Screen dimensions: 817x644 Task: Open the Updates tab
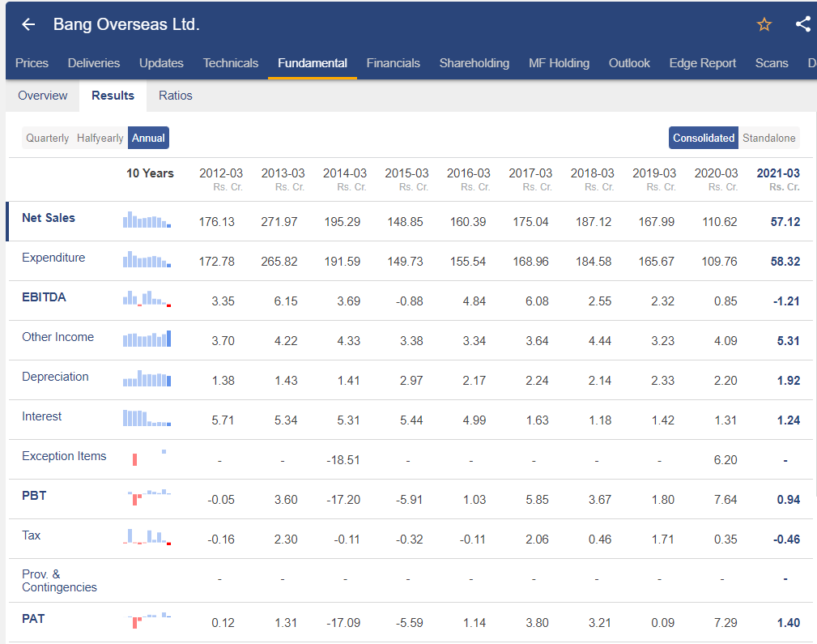(x=161, y=63)
